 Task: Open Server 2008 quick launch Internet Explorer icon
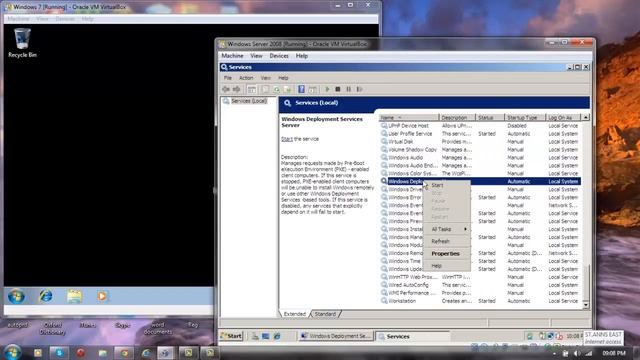pos(277,336)
